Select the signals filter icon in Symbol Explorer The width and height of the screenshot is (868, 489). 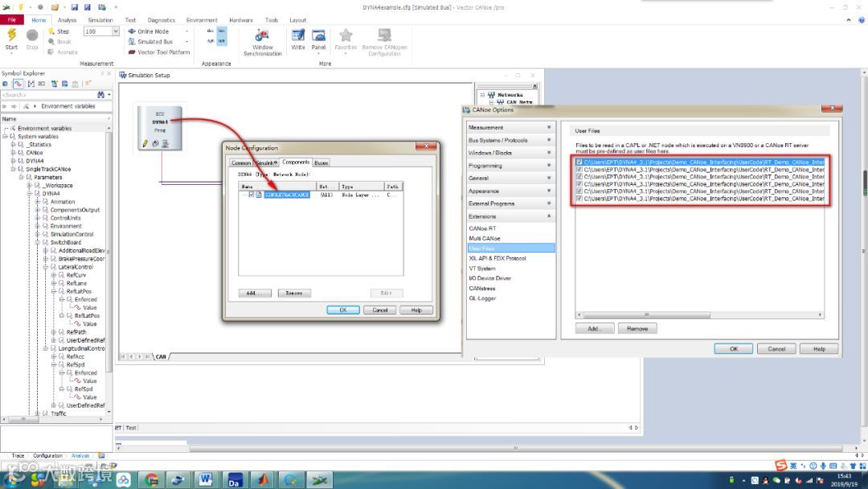coord(18,84)
